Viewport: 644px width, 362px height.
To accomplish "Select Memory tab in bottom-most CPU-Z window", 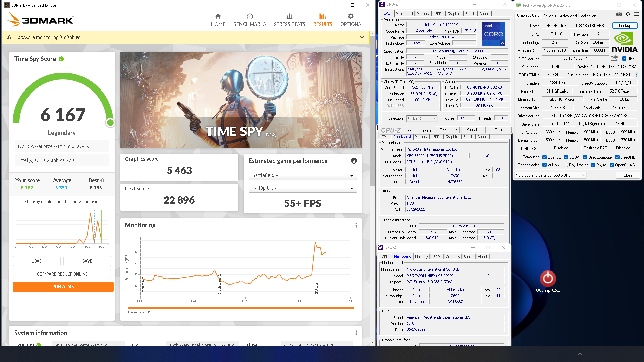I will pos(421,257).
